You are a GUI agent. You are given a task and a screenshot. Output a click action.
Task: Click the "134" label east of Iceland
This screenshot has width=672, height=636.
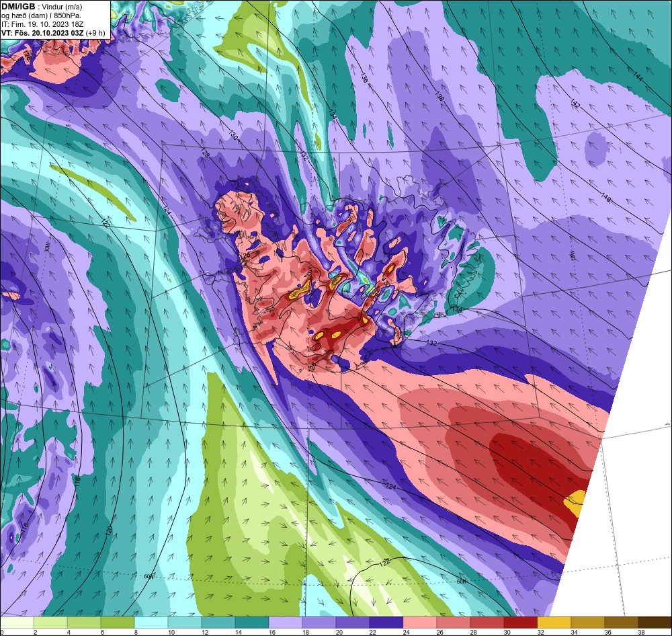click(456, 309)
